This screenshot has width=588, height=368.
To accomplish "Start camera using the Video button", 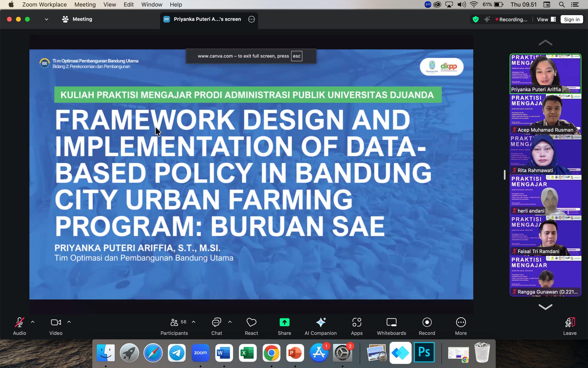I will coord(56,326).
